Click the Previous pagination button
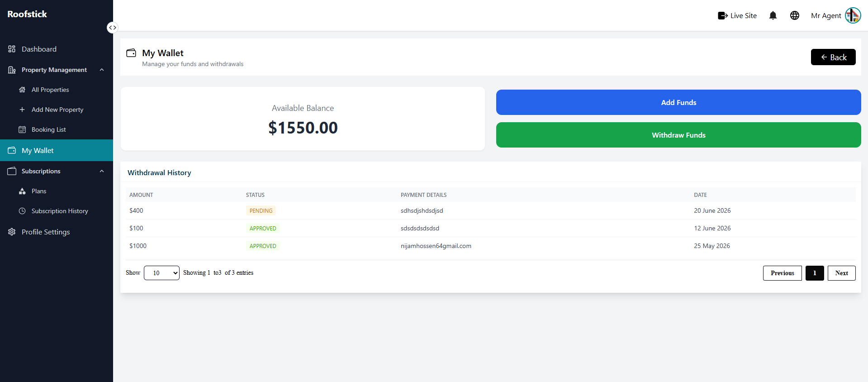 pyautogui.click(x=783, y=273)
